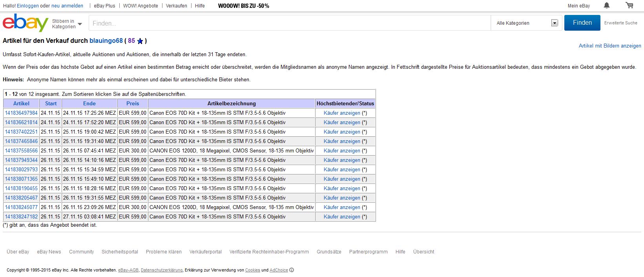The width and height of the screenshot is (644, 277).
Task: Select end time 27.11.15 03:08:41 MEZ
Action: pyautogui.click(x=89, y=216)
